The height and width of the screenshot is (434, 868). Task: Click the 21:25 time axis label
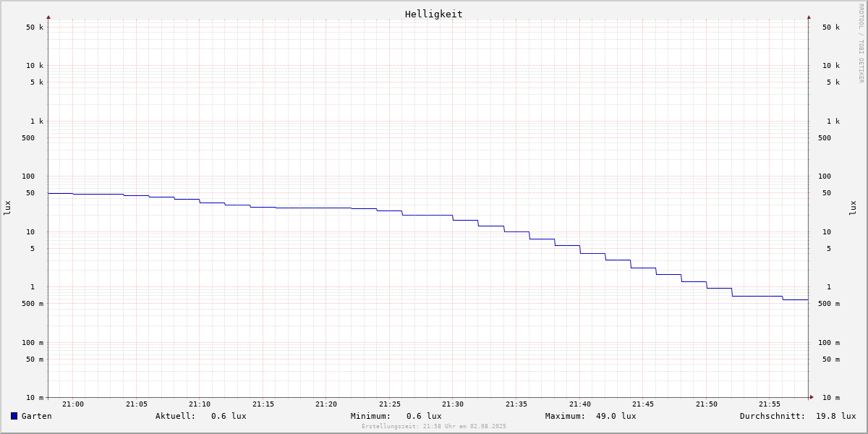click(390, 404)
